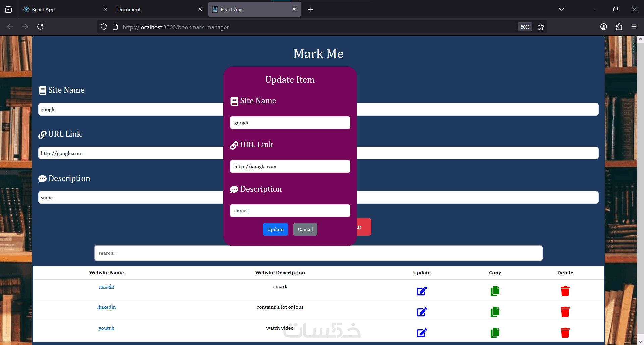Click the Mark Me page title
Screen dimensions: 644x345
point(318,54)
